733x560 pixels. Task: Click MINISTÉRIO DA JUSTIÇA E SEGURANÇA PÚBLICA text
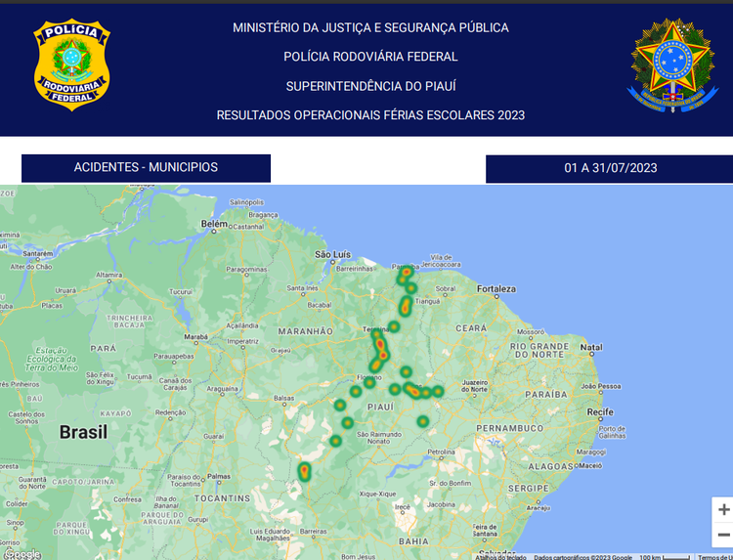370,27
